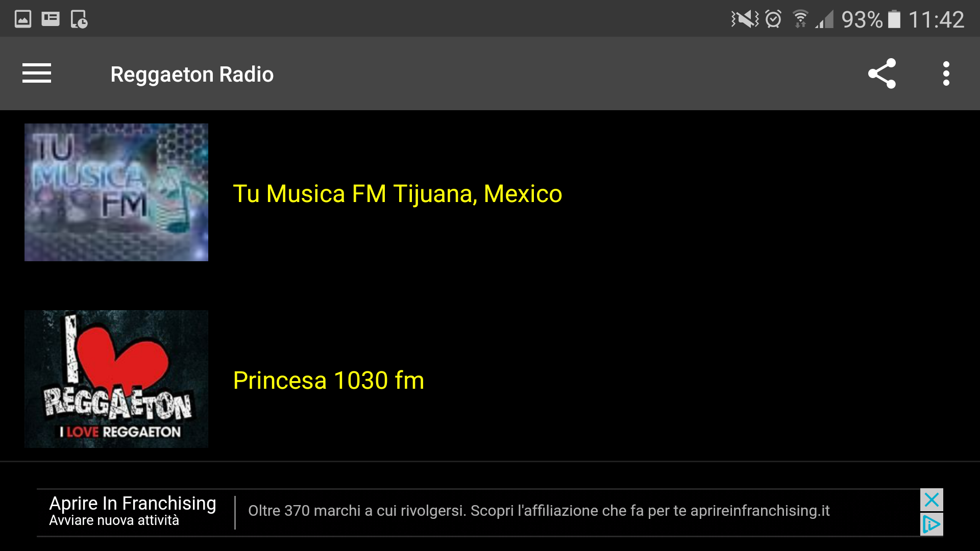Open Aprire In Franchising ad headline
Screen dimensions: 980x551
tap(133, 504)
